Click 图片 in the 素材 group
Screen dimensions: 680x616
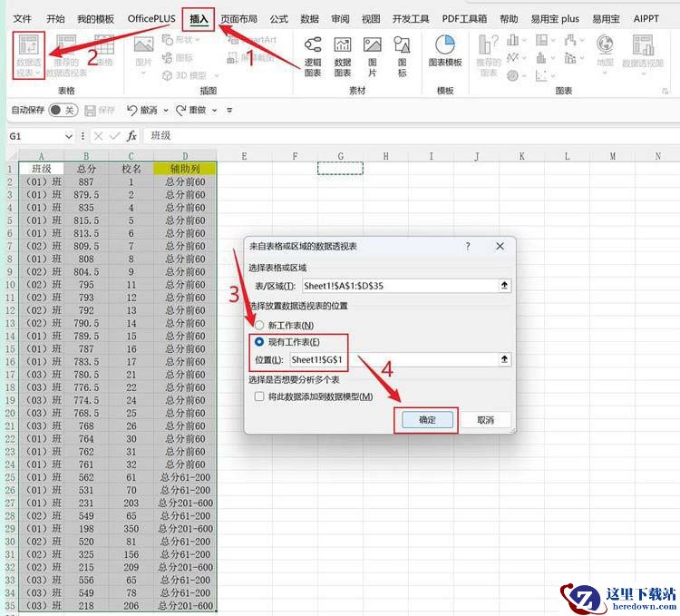pyautogui.click(x=373, y=57)
